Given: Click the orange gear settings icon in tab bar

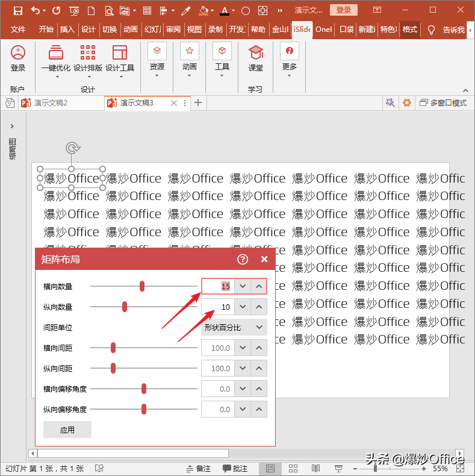Looking at the screenshot, I should click(407, 103).
